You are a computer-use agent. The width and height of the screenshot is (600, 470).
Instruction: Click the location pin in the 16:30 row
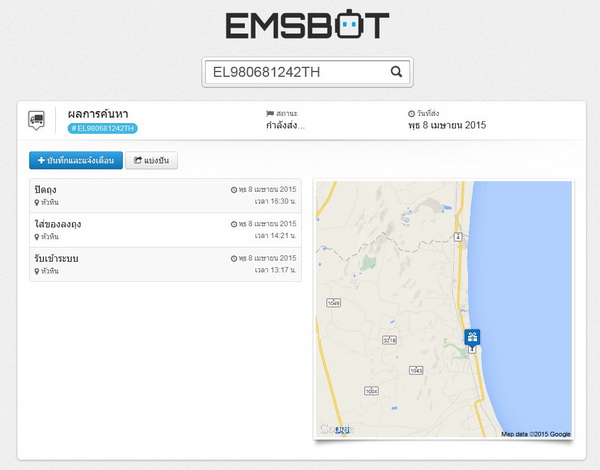[x=37, y=202]
